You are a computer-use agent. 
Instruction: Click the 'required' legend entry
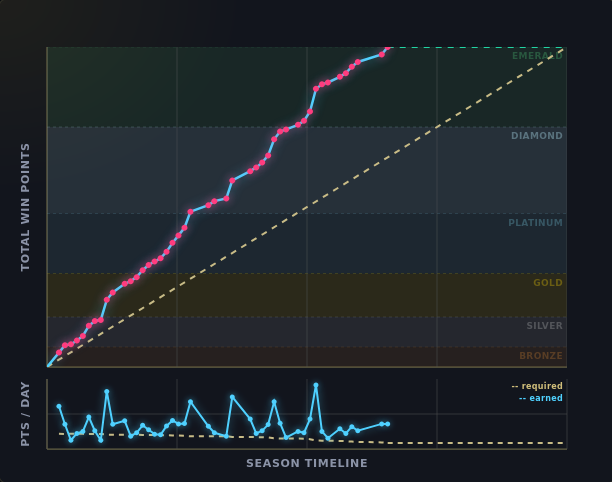point(537,386)
